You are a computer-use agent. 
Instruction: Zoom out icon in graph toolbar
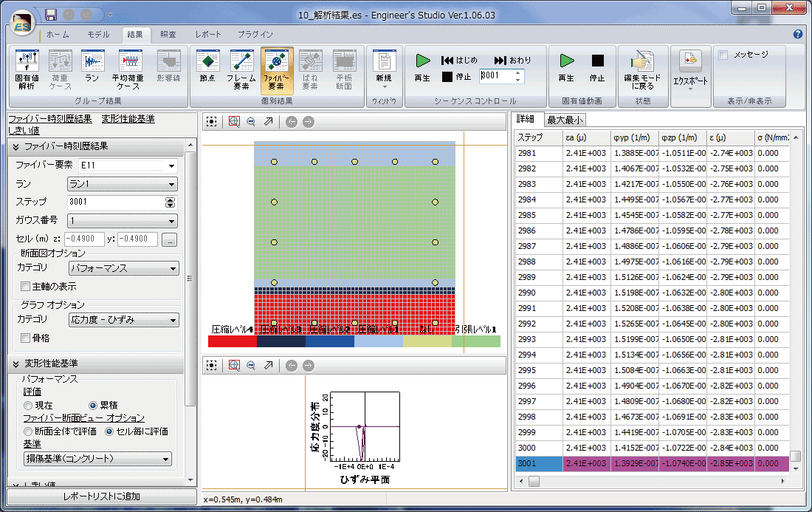(251, 366)
